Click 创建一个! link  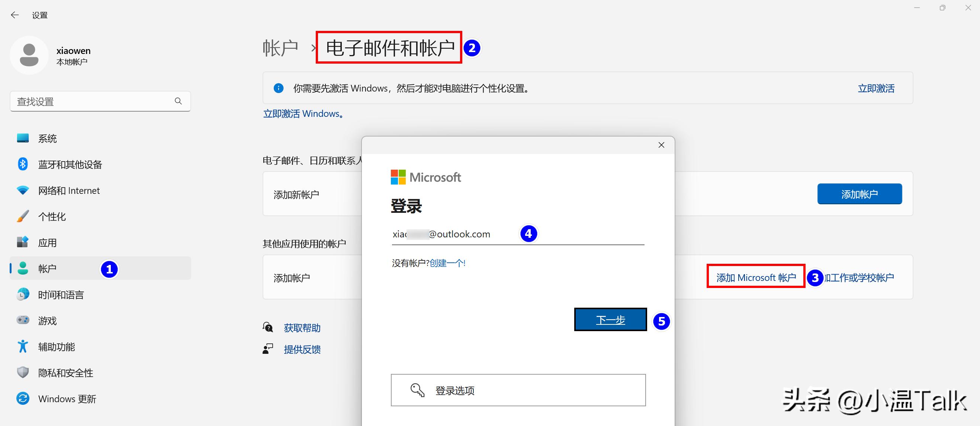tap(447, 263)
